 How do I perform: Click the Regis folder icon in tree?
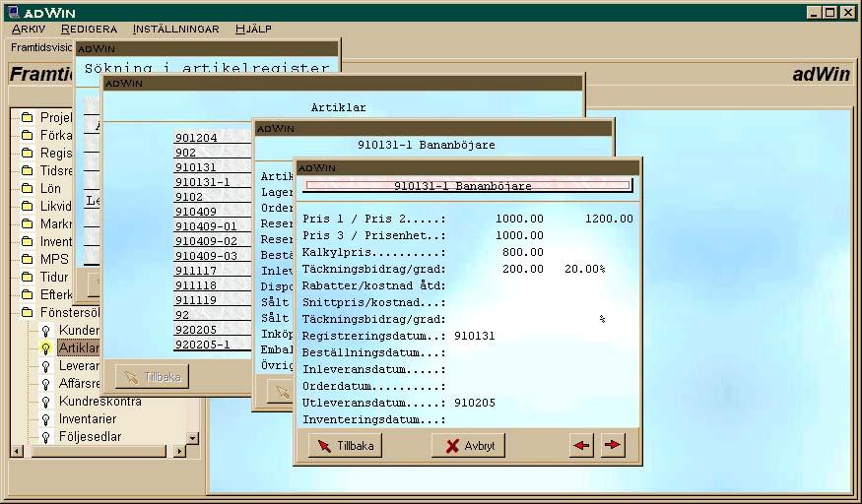27,153
